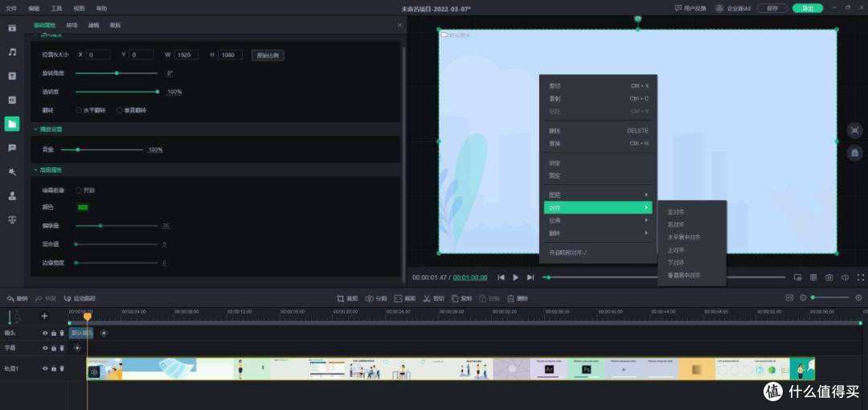Click the green export button at top right
Image resolution: width=868 pixels, height=410 pixels.
coord(807,8)
